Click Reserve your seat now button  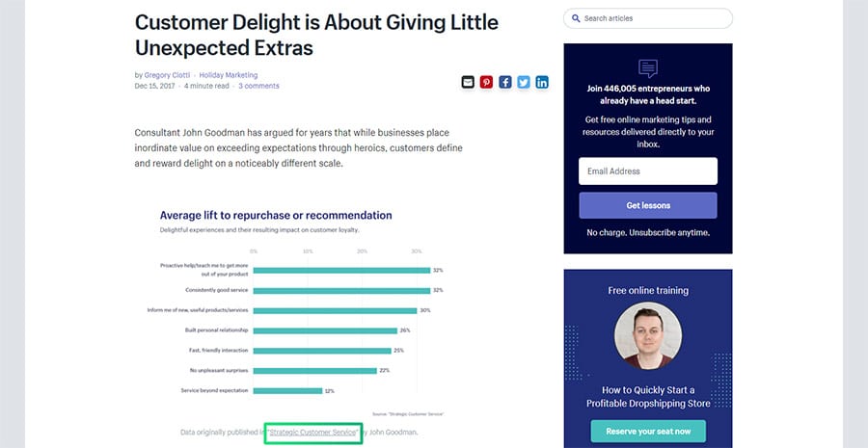pyautogui.click(x=648, y=432)
